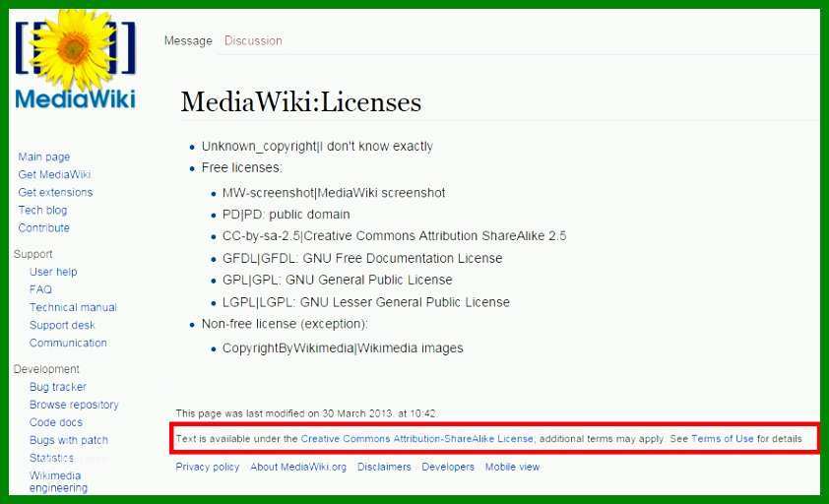Open Get extensions sidebar link
The height and width of the screenshot is (504, 829).
pyautogui.click(x=55, y=193)
